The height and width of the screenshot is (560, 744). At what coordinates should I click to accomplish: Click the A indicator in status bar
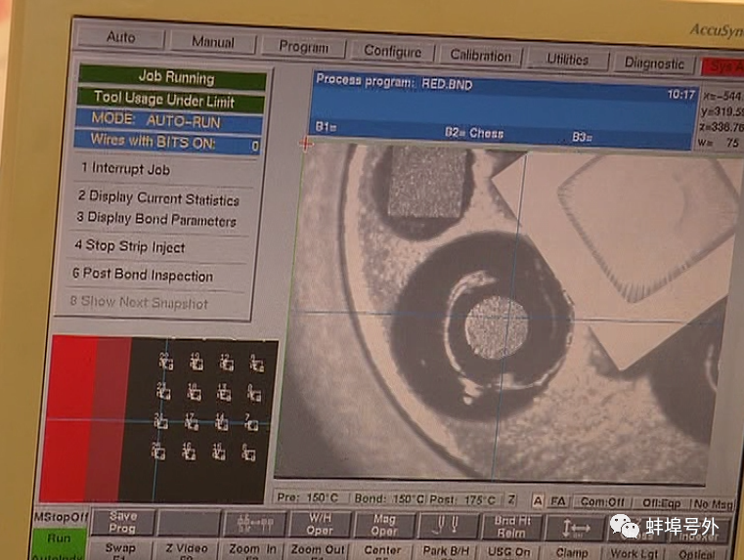tap(537, 500)
